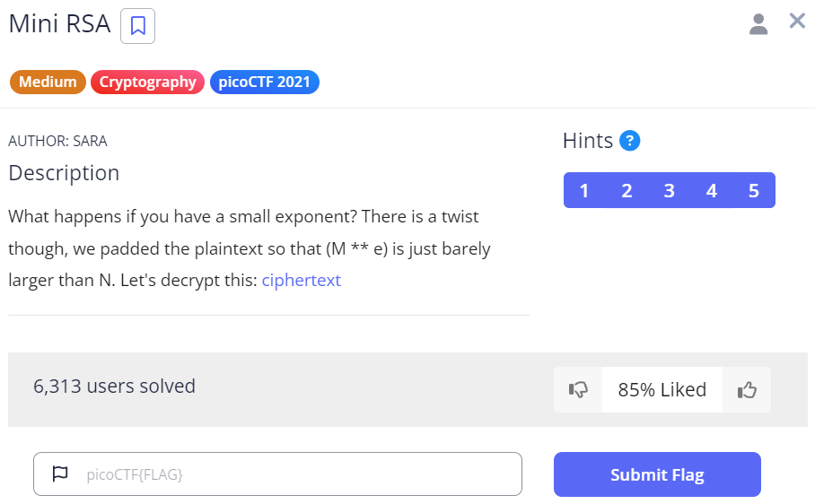
Task: Reveal hint number 2
Action: 627,190
